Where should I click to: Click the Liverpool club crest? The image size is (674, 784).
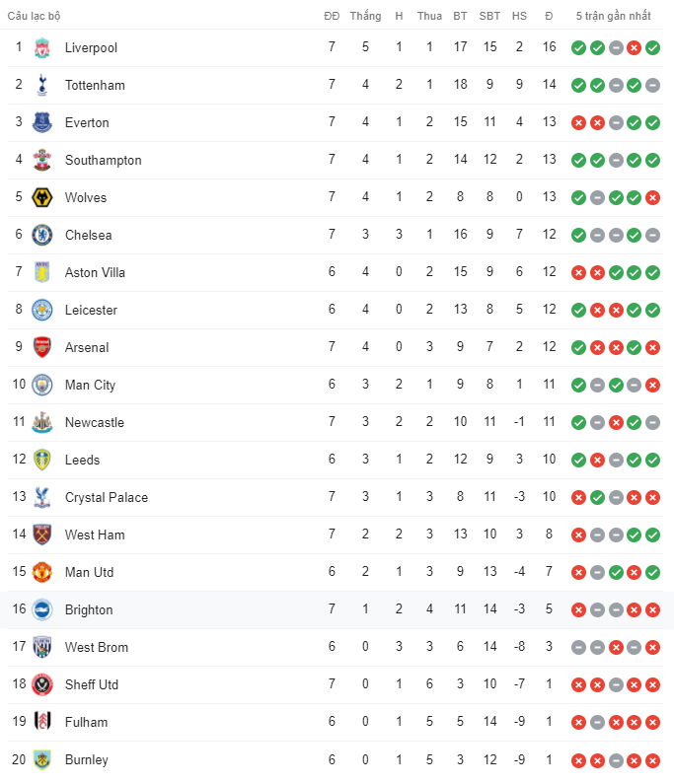coord(41,47)
